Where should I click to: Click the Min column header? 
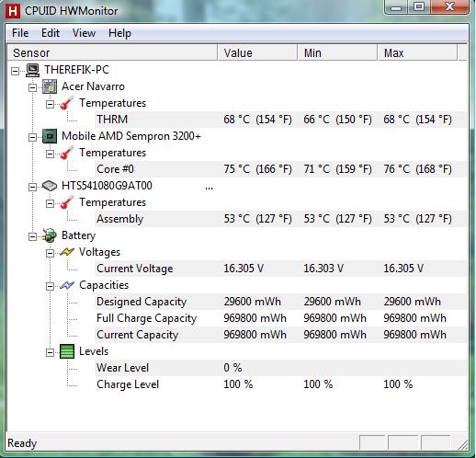point(337,53)
